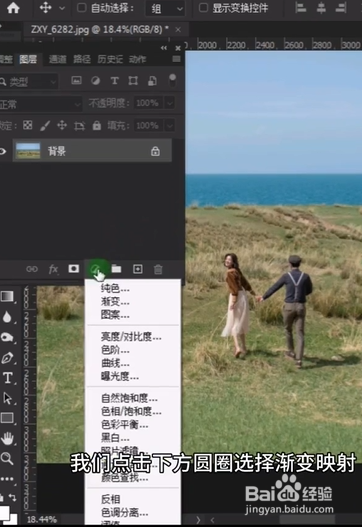Screen dimensions: 362x527
Task: Select the Blur droplet tool
Action: point(7,317)
